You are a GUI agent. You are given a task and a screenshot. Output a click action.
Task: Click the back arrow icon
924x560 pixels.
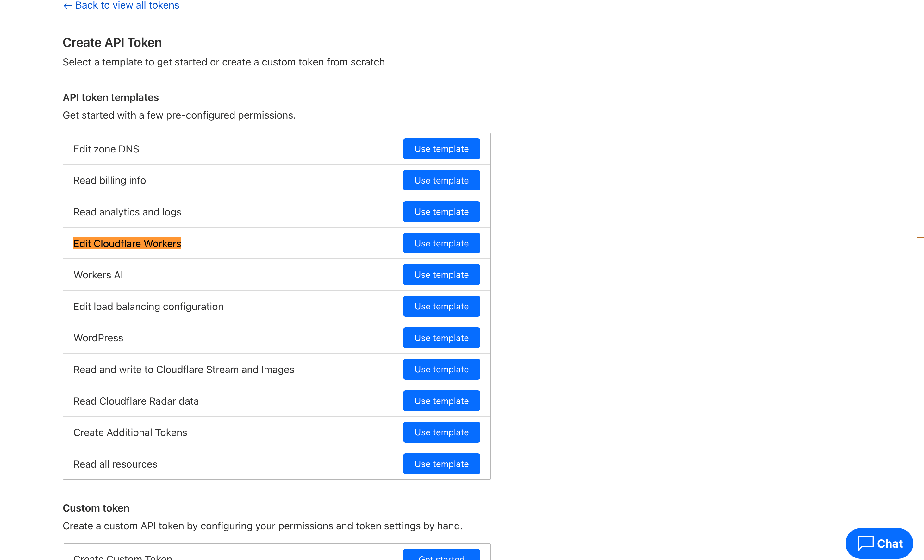(x=67, y=6)
